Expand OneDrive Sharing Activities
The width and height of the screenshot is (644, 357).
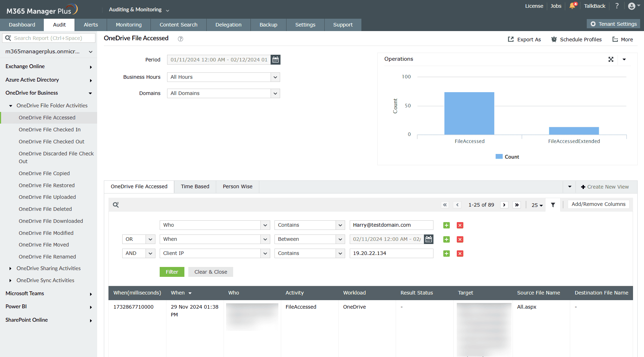pyautogui.click(x=10, y=269)
